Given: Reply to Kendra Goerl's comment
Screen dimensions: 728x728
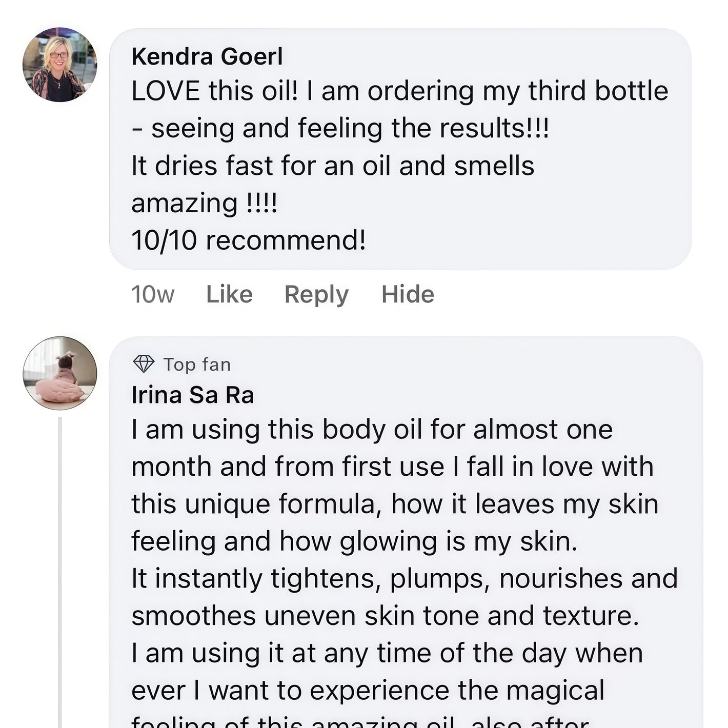Looking at the screenshot, I should coord(316,294).
